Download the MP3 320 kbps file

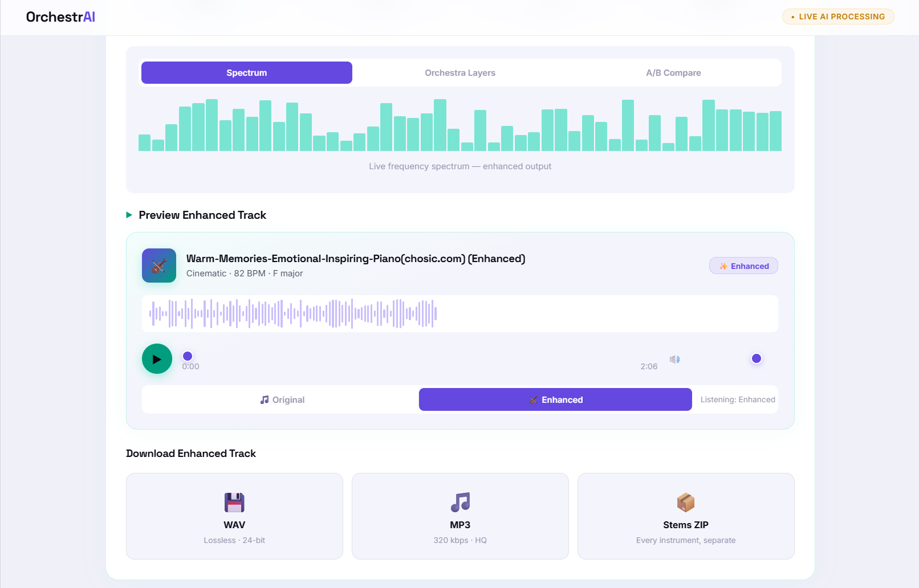pos(460,516)
